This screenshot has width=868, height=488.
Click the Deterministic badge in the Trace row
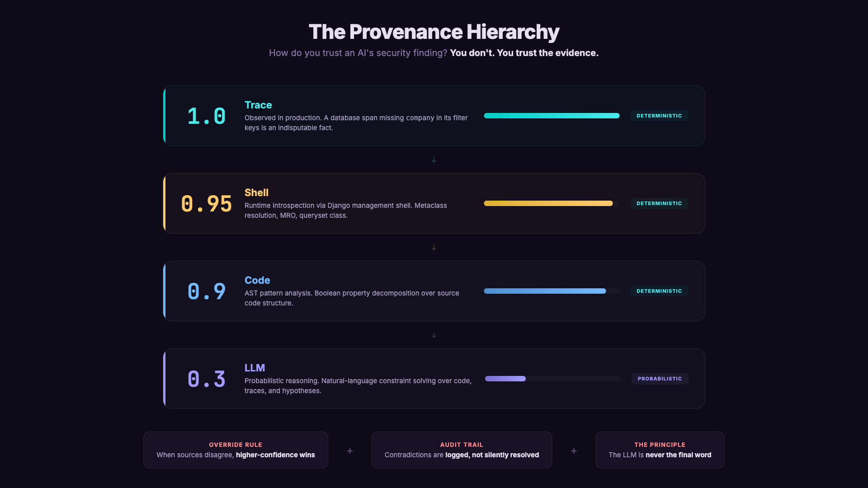tap(659, 116)
